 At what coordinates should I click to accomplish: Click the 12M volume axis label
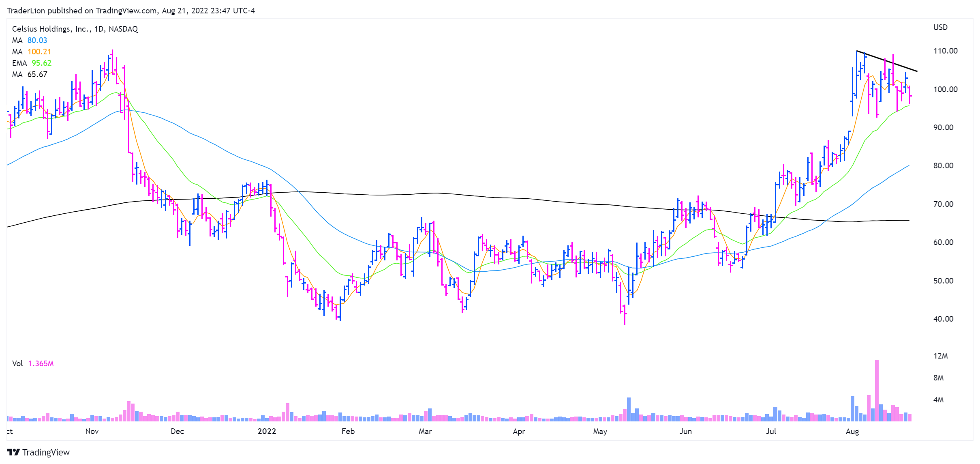coord(941,356)
